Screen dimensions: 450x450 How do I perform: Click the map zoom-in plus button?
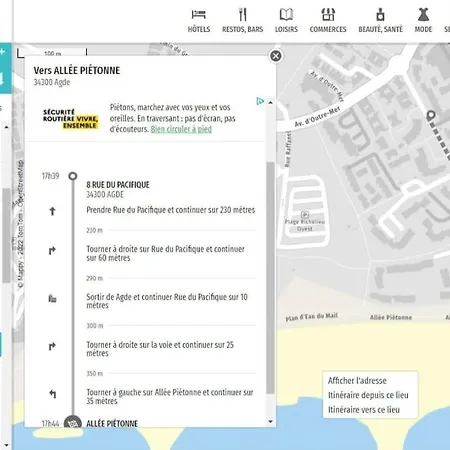2,52
